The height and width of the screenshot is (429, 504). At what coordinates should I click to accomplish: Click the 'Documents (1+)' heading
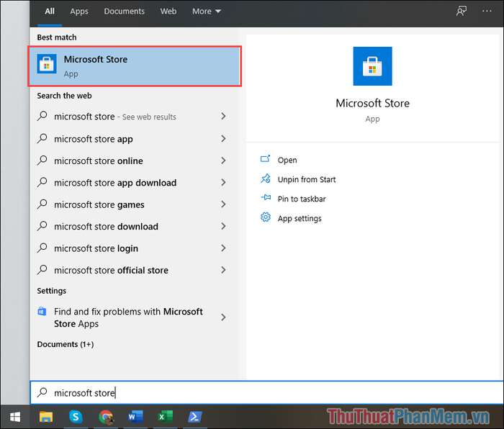click(x=66, y=344)
